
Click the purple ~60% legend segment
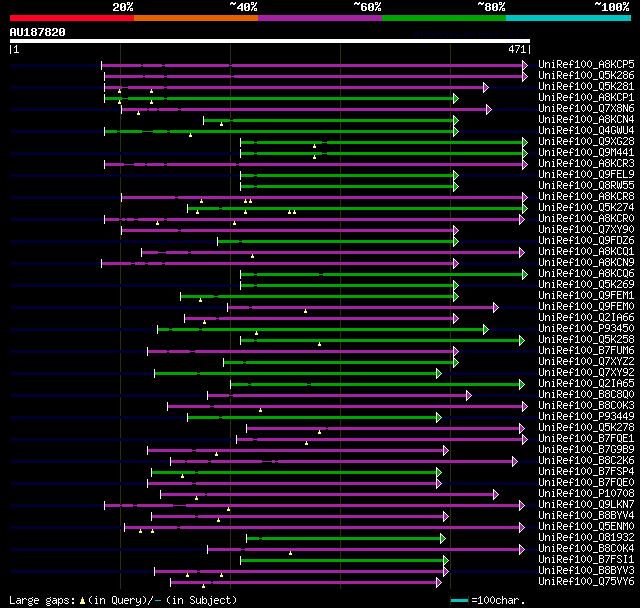[320, 18]
